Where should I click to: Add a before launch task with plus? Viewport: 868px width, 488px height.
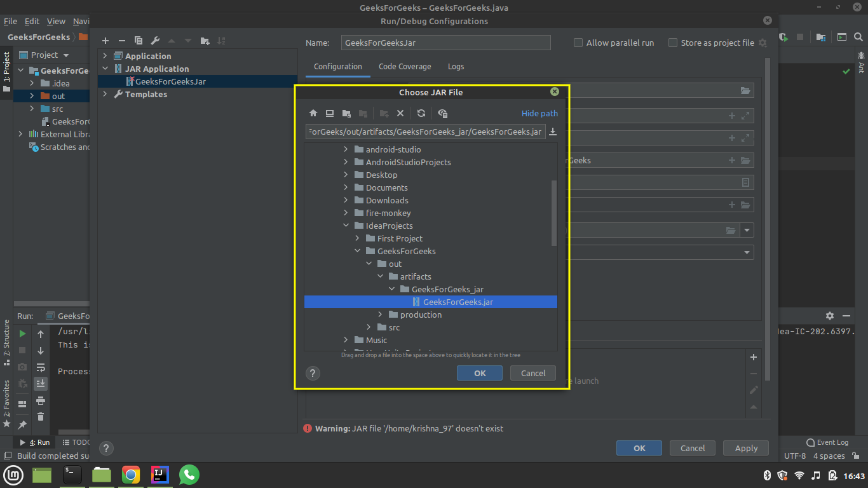754,357
